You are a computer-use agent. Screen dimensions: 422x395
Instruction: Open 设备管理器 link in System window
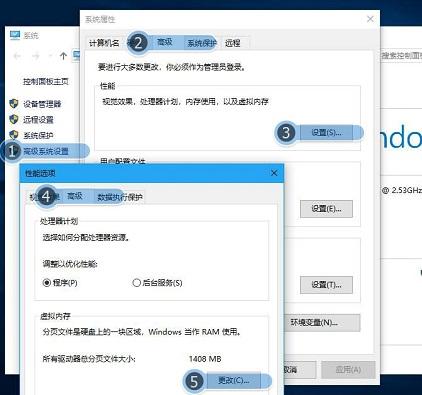tap(42, 104)
